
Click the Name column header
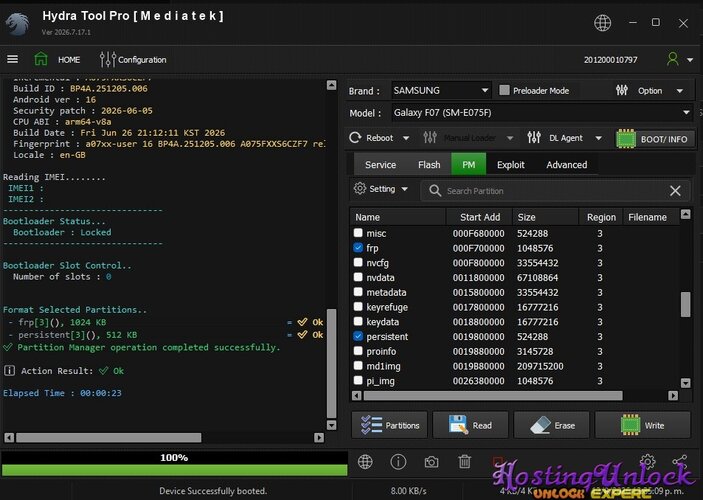tap(398, 217)
